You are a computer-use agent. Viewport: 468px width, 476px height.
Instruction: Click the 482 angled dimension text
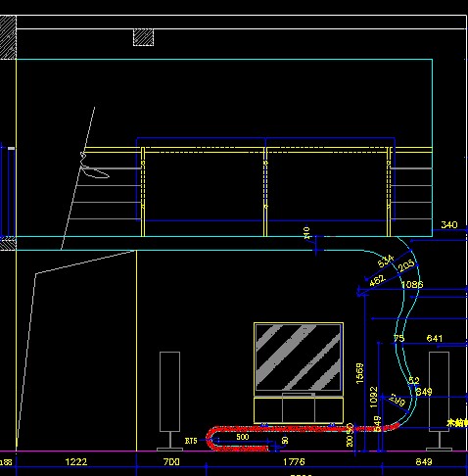pyautogui.click(x=377, y=280)
